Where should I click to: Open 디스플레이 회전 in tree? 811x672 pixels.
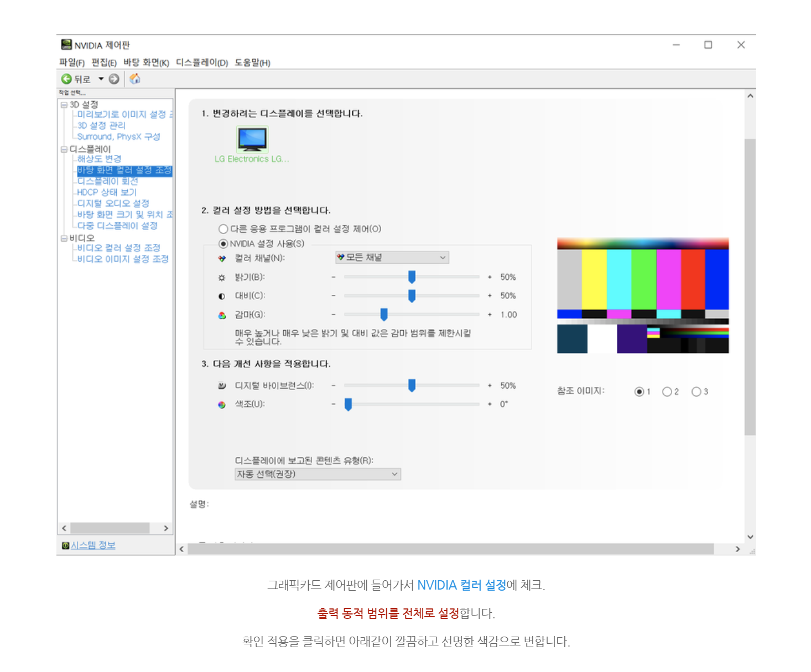pos(107,181)
